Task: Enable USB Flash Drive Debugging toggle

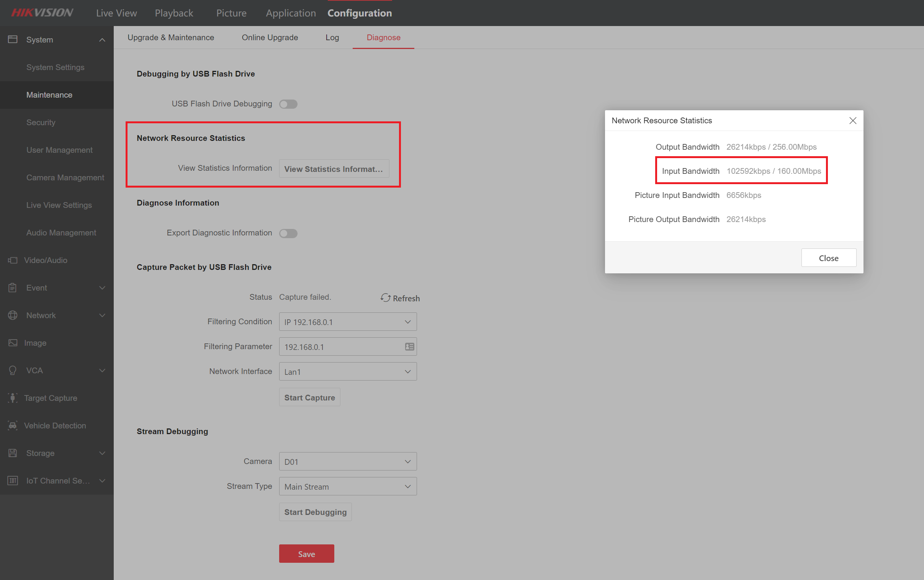Action: pos(288,104)
